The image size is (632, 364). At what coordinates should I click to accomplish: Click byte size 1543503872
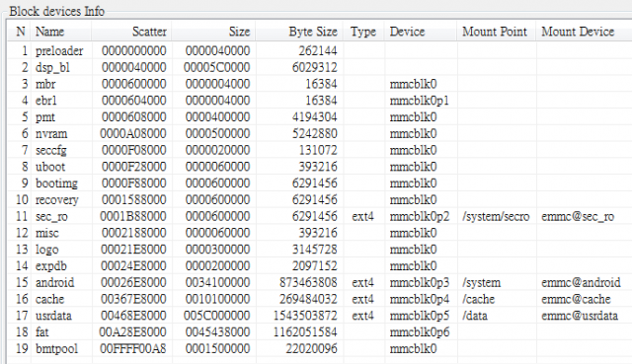click(305, 316)
